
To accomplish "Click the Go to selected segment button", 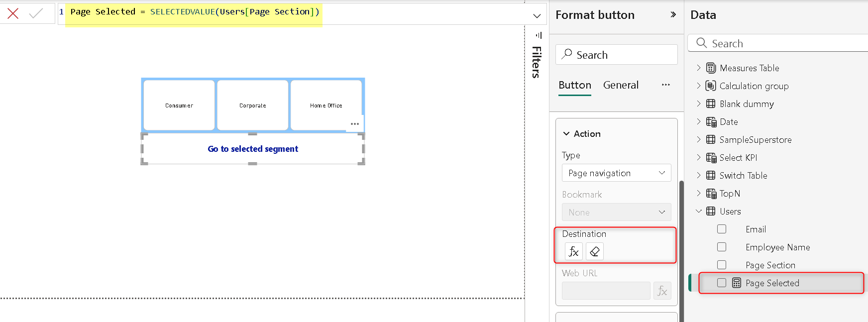I will [253, 149].
